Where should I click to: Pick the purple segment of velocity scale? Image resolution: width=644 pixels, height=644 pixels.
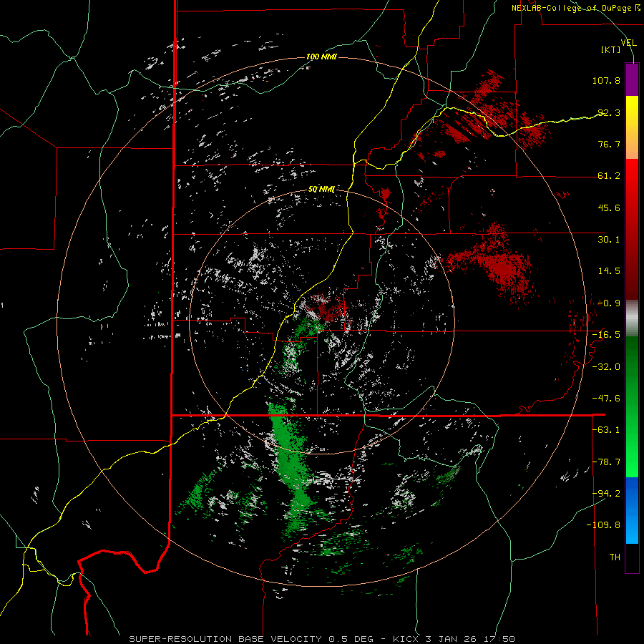(632, 79)
